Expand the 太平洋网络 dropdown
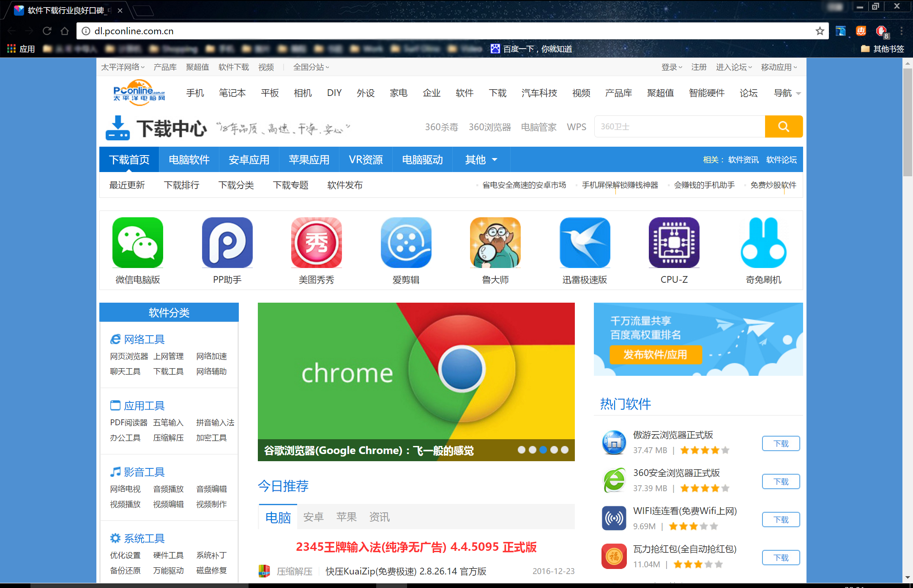Image resolution: width=913 pixels, height=588 pixels. [123, 67]
